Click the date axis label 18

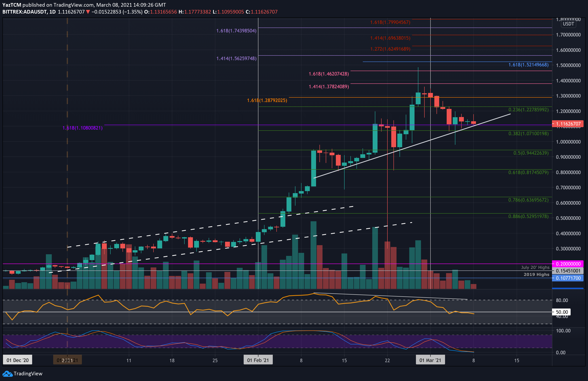[172, 361]
